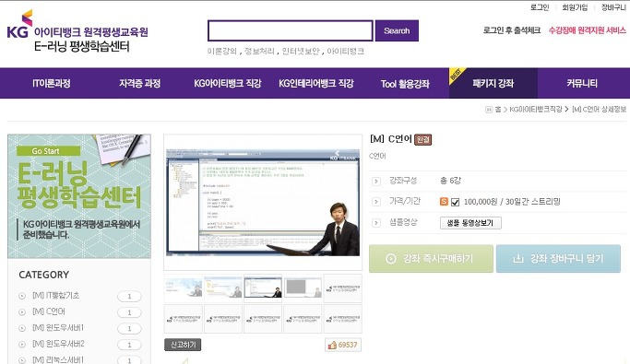Click the 로그인 후 출석체크 link
The width and height of the screenshot is (630, 364).
(512, 30)
